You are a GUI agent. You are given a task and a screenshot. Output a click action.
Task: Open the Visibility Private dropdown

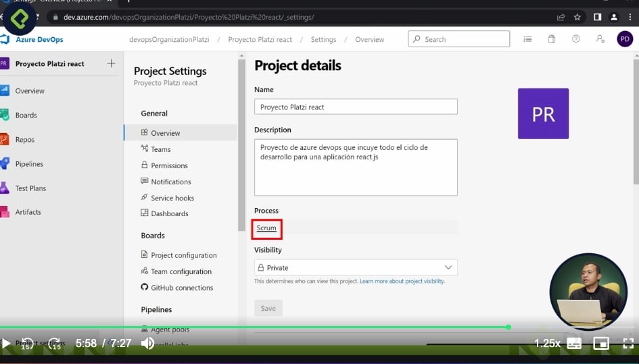tap(356, 267)
